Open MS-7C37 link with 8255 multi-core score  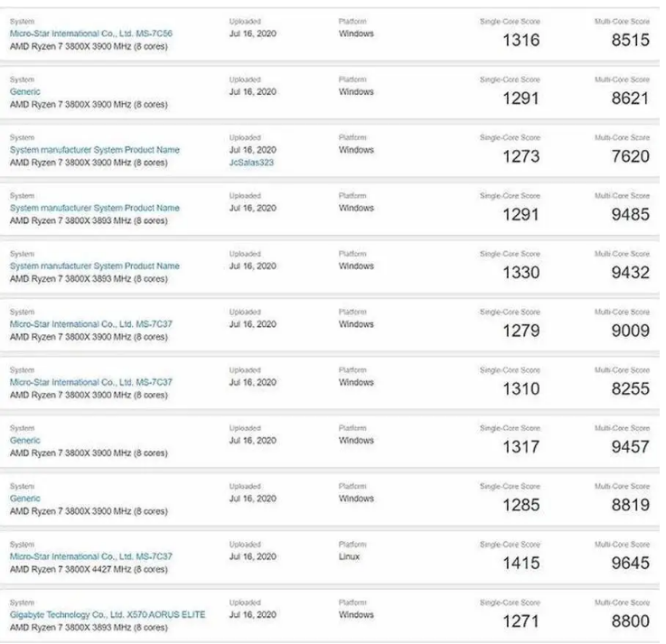pyautogui.click(x=90, y=382)
